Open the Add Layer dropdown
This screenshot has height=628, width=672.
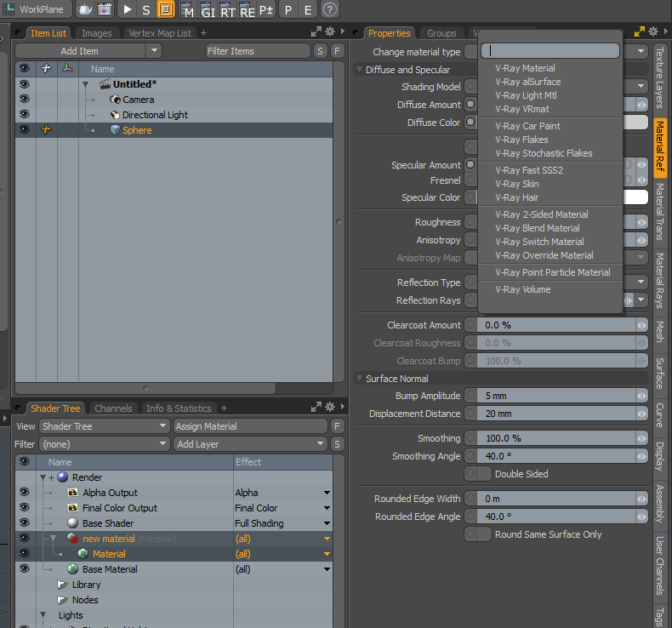tap(250, 444)
